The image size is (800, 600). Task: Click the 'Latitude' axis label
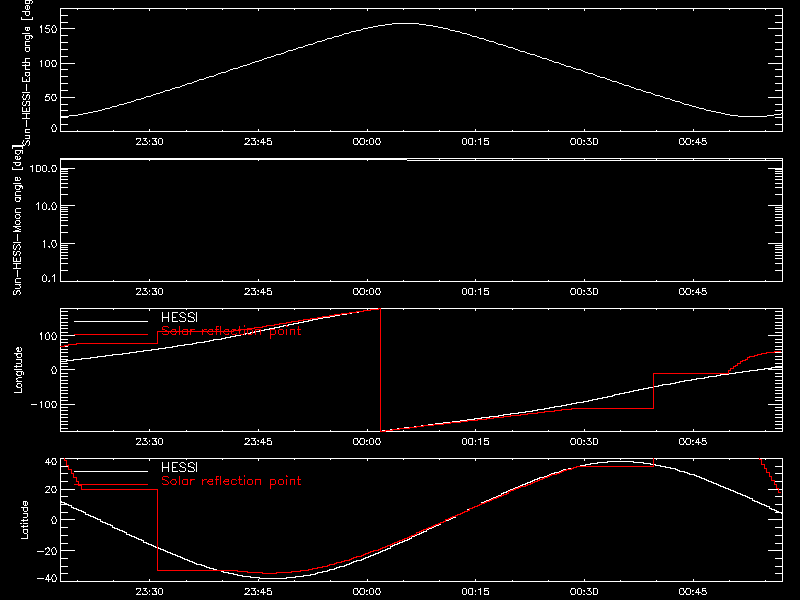pos(24,520)
